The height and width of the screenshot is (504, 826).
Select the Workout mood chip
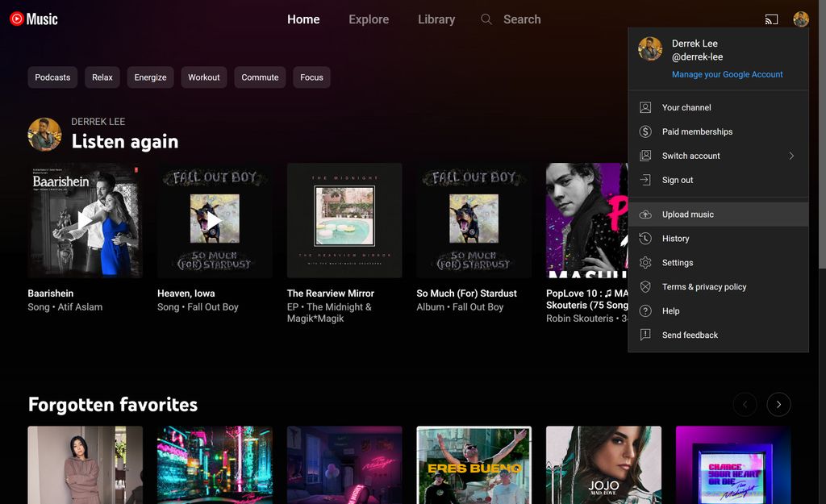203,77
